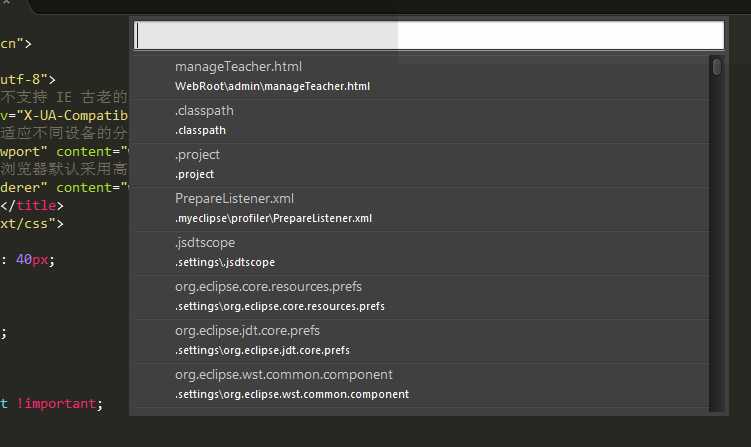Click the X-UA-Compatible attribute text
Image resolution: width=751 pixels, height=447 pixels.
click(x=72, y=115)
